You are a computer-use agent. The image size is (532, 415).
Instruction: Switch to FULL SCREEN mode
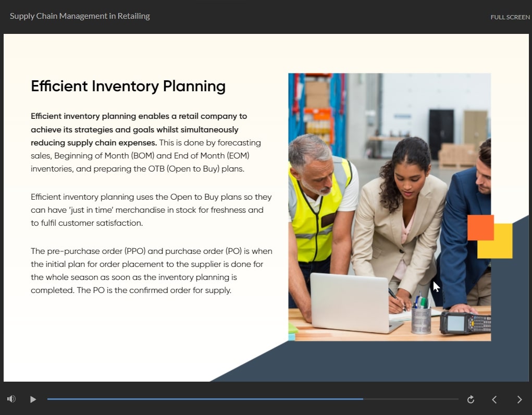(510, 17)
